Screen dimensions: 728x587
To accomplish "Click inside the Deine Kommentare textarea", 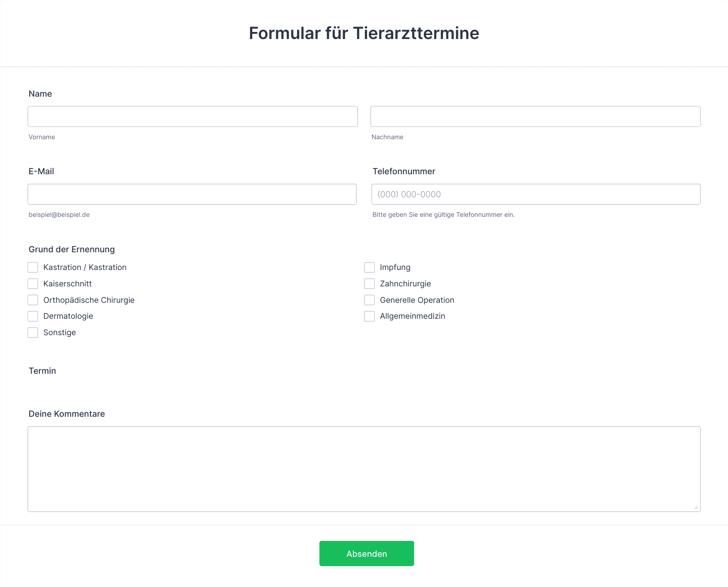I will [x=364, y=469].
